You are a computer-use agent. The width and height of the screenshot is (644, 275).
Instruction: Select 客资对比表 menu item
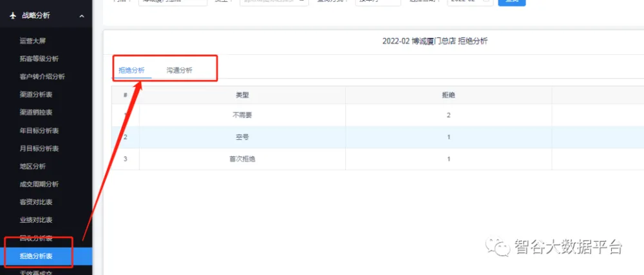(35, 202)
